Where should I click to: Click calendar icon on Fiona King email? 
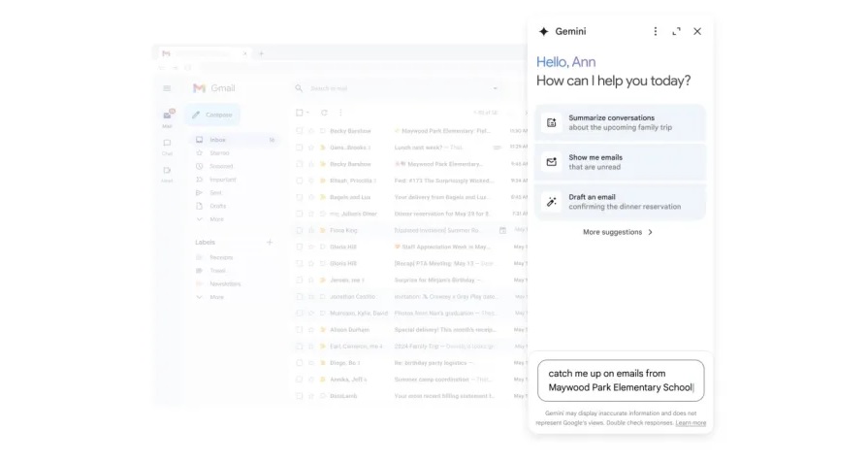pyautogui.click(x=502, y=230)
